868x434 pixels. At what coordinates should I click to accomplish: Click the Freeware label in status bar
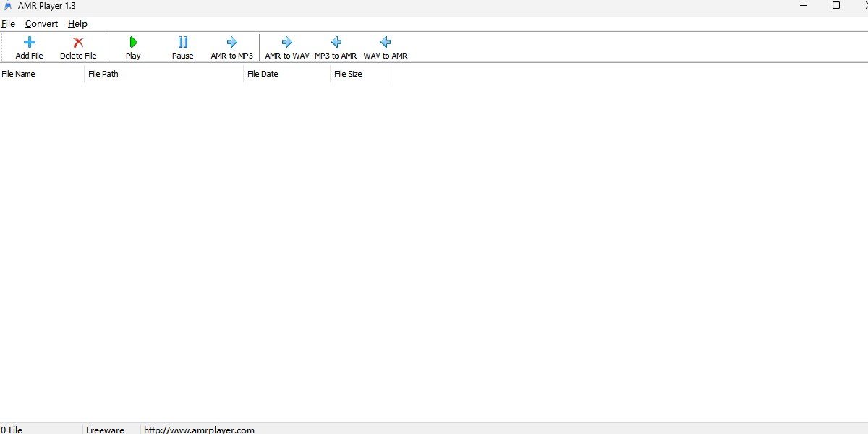(x=106, y=430)
